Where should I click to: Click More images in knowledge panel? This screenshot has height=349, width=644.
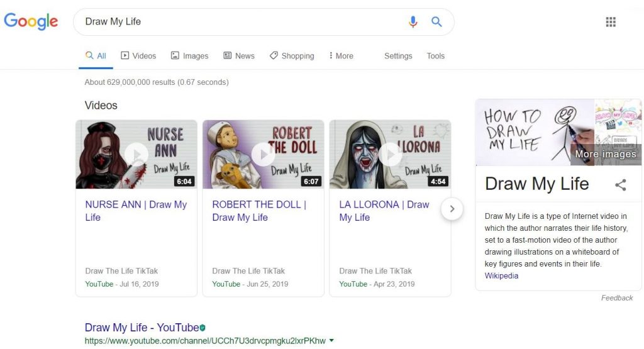coord(606,154)
